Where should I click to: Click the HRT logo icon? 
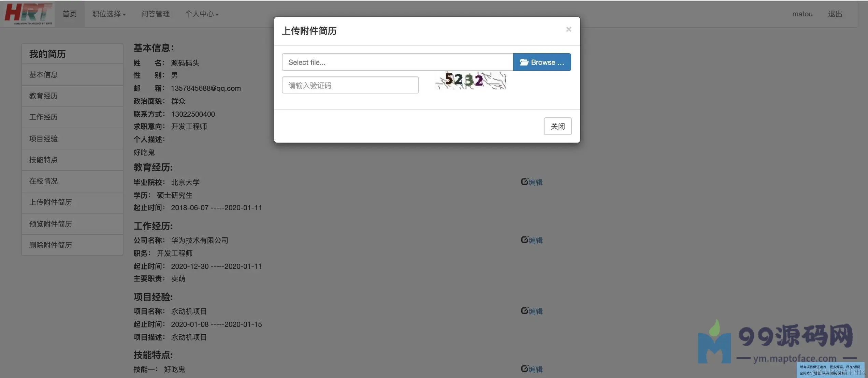tap(29, 14)
